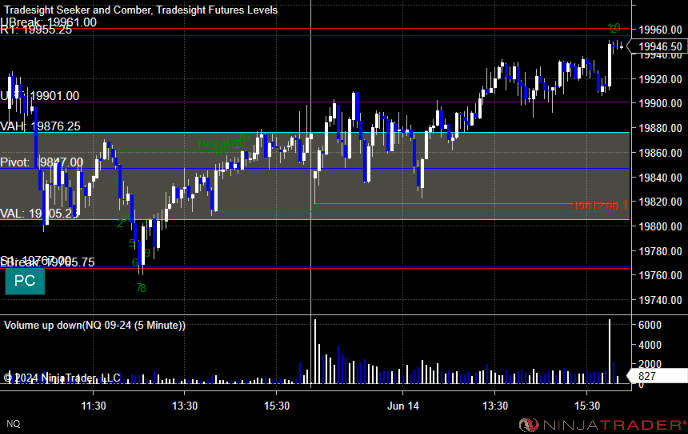Click the 19960.00 price axis label
This screenshot has height=434, width=688.
[660, 30]
